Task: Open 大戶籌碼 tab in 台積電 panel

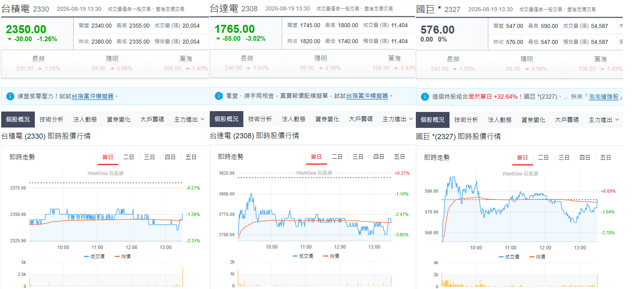Action: (x=152, y=120)
